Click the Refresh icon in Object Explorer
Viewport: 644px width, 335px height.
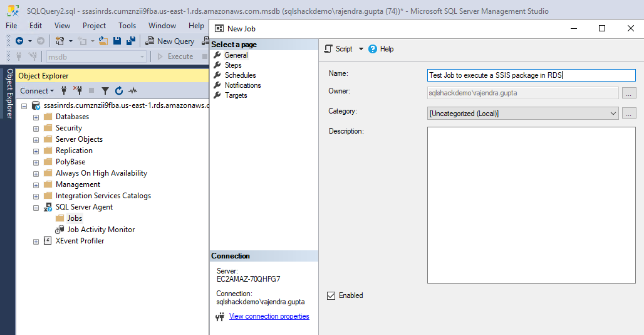click(x=119, y=91)
